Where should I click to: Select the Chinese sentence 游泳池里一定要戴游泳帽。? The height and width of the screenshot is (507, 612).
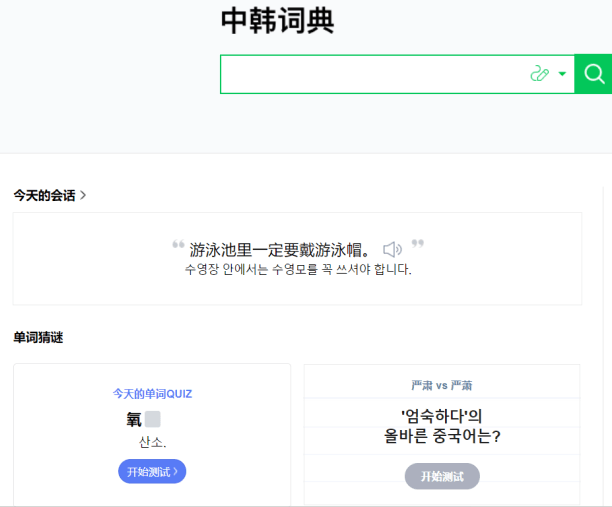(x=279, y=250)
